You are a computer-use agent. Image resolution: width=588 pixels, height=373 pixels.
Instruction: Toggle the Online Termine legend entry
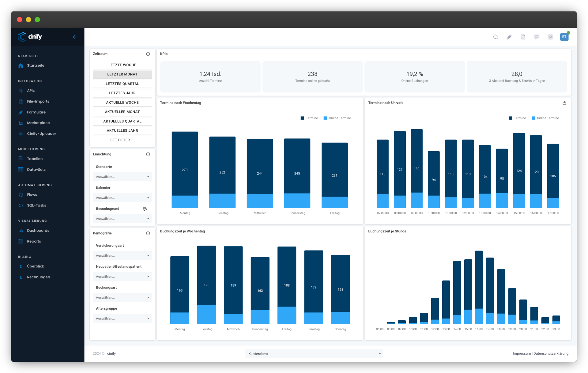[x=337, y=118]
